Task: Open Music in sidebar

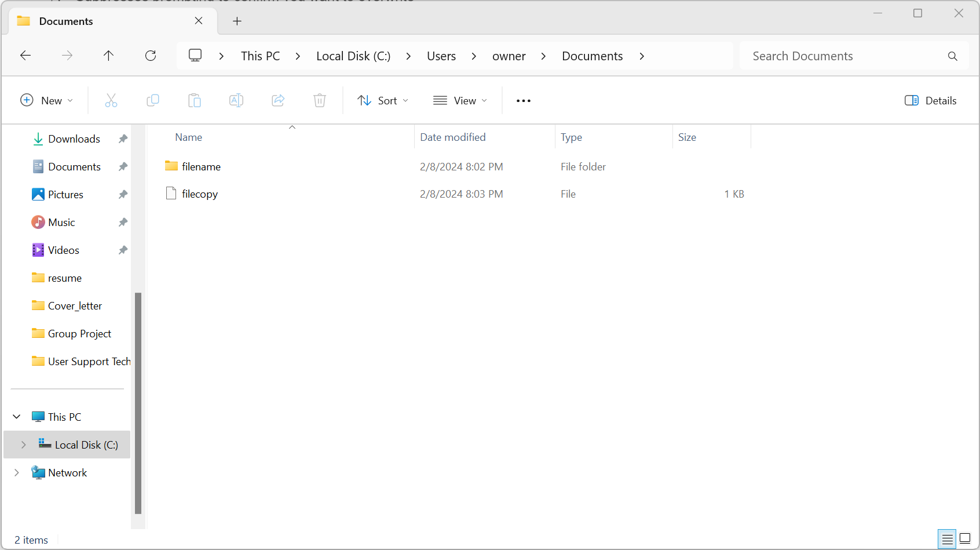Action: pyautogui.click(x=61, y=223)
